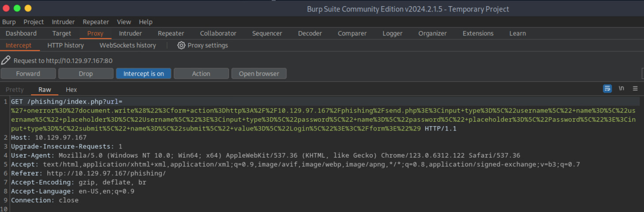644x212 pixels.
Task: Switch to the Dashboard tab
Action: [x=21, y=33]
